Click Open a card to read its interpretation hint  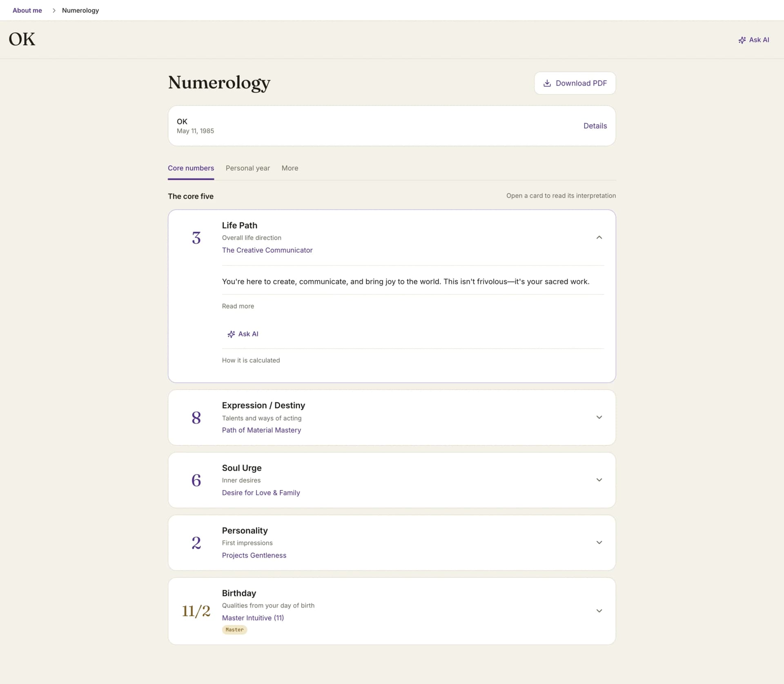[561, 196]
